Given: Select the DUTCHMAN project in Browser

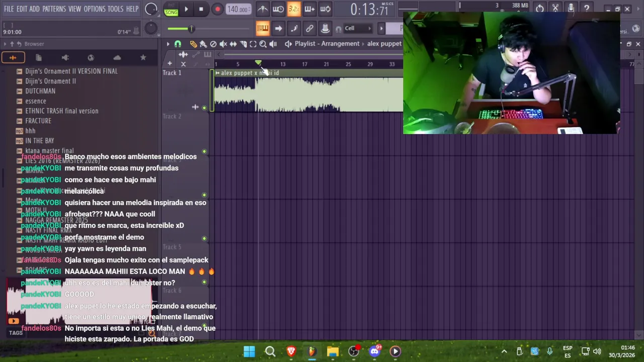Looking at the screenshot, I should click(x=40, y=91).
